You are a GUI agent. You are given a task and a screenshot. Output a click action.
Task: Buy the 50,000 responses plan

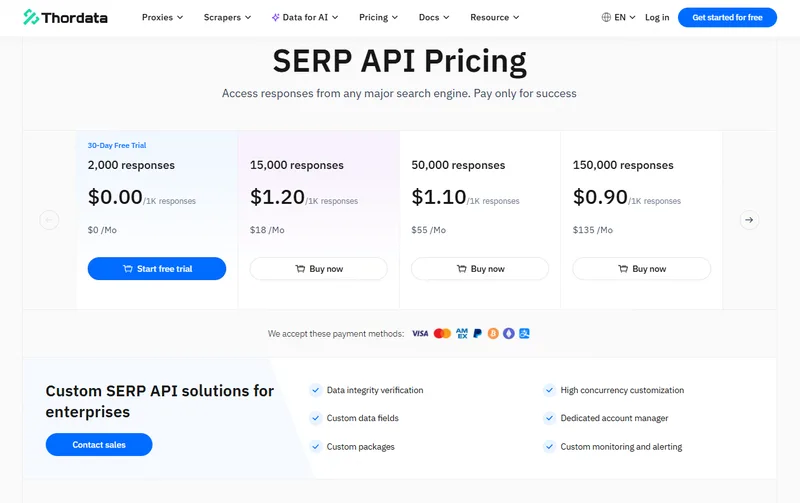point(480,269)
